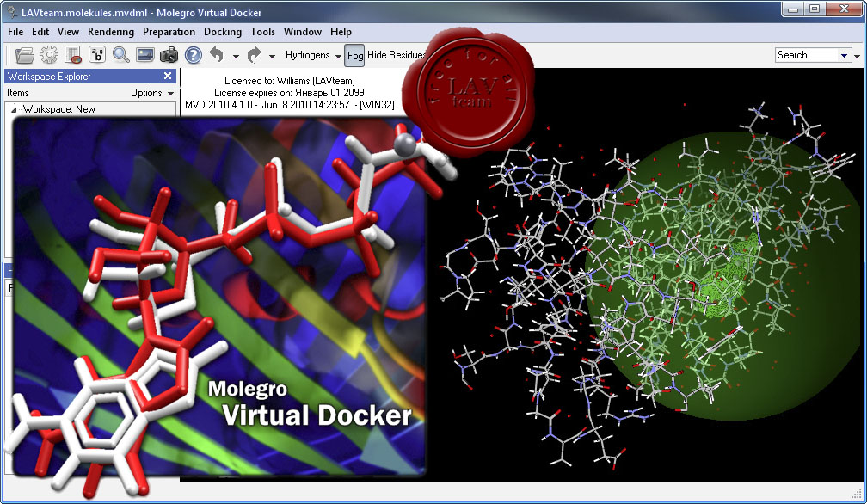Open the Rendering menu

pos(111,32)
